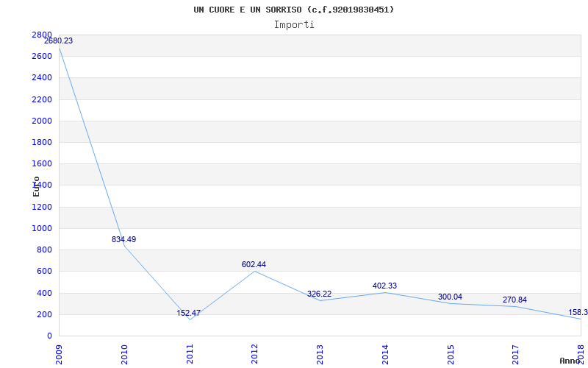Select the 800 y-axis tick label
588x368 pixels.
(x=44, y=250)
